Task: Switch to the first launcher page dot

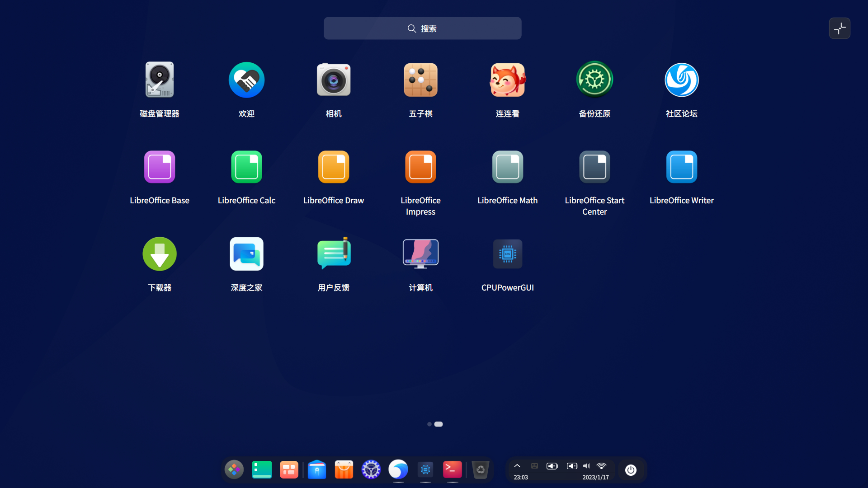Action: point(429,424)
